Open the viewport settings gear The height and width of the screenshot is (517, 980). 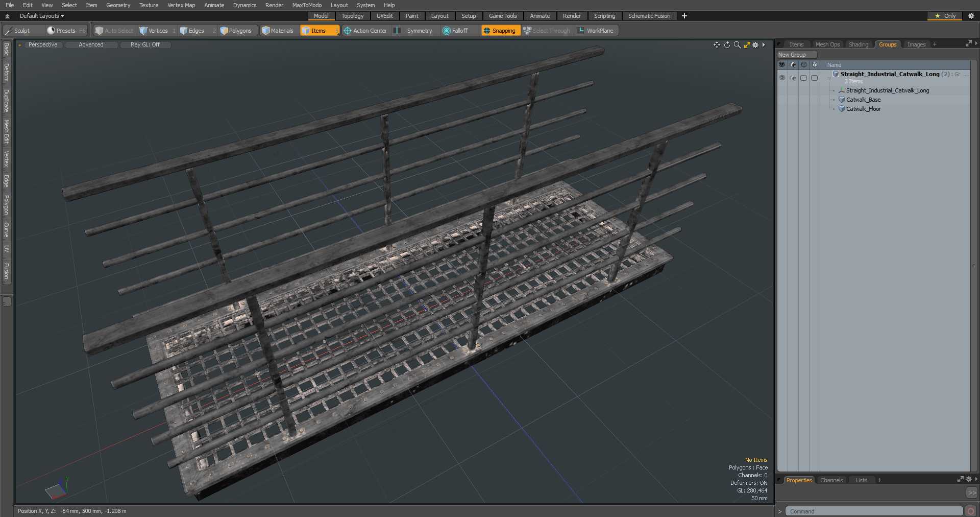(755, 45)
